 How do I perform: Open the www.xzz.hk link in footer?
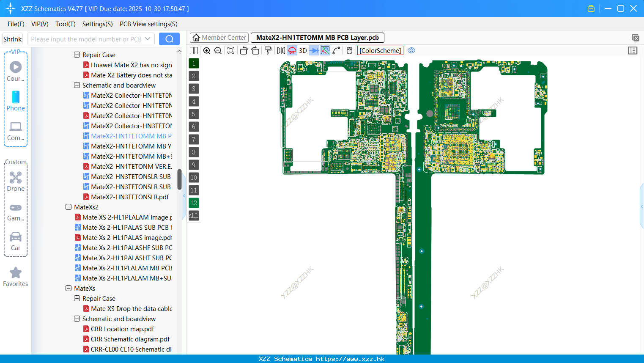point(350,359)
